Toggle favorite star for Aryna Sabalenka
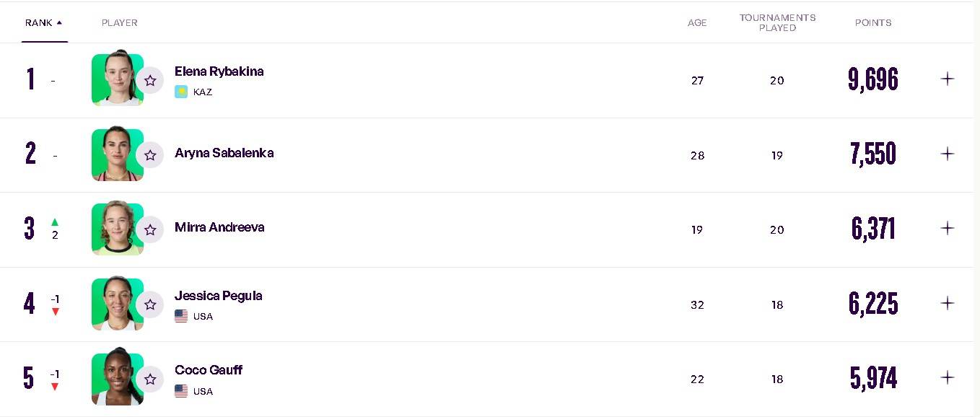 click(150, 155)
